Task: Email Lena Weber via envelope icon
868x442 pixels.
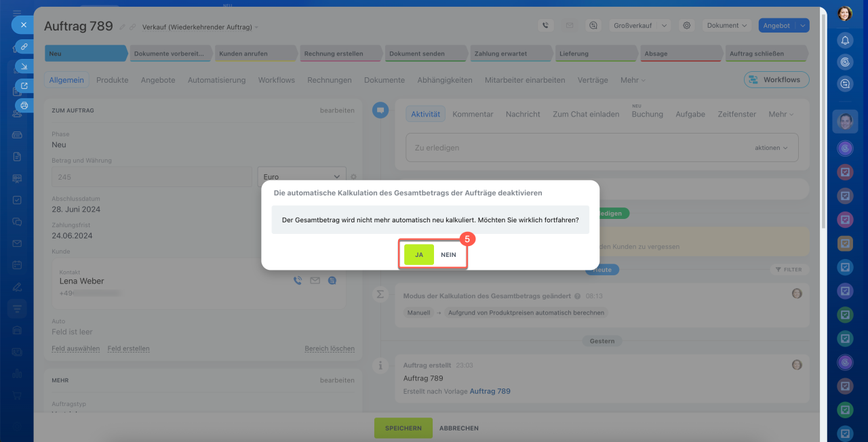Action: (315, 280)
